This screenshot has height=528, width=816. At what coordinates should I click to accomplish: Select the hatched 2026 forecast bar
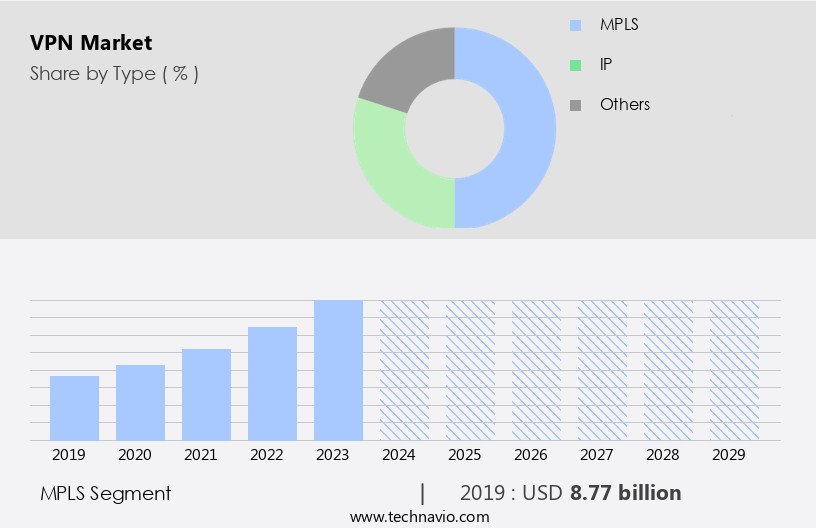(536, 370)
